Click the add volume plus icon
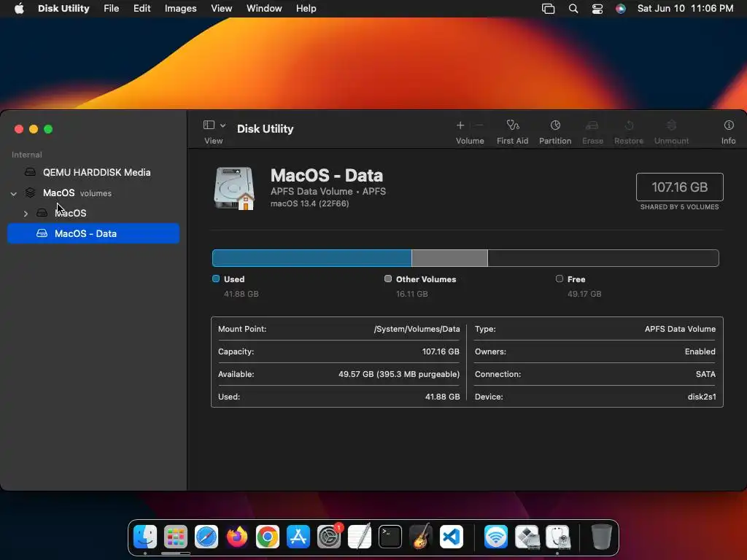The height and width of the screenshot is (560, 747). pyautogui.click(x=460, y=125)
